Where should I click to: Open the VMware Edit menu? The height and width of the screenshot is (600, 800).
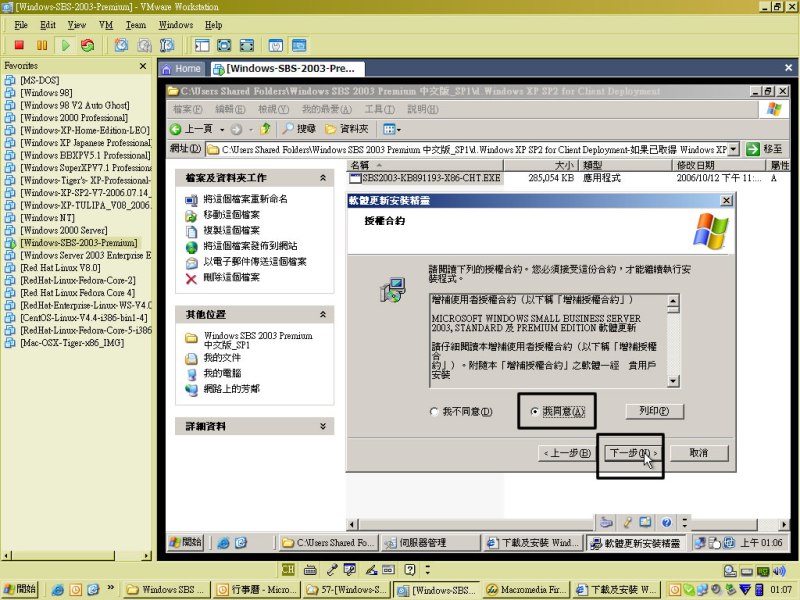pos(48,25)
